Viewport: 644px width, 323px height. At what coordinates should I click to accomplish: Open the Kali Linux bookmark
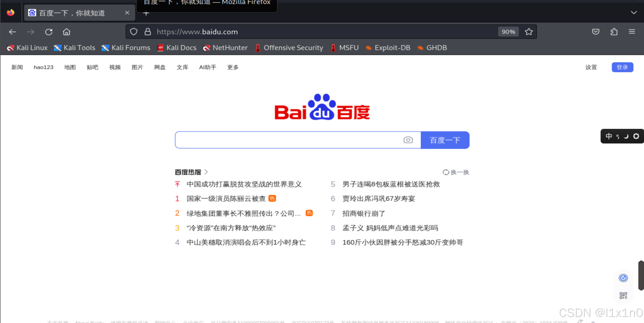click(27, 48)
